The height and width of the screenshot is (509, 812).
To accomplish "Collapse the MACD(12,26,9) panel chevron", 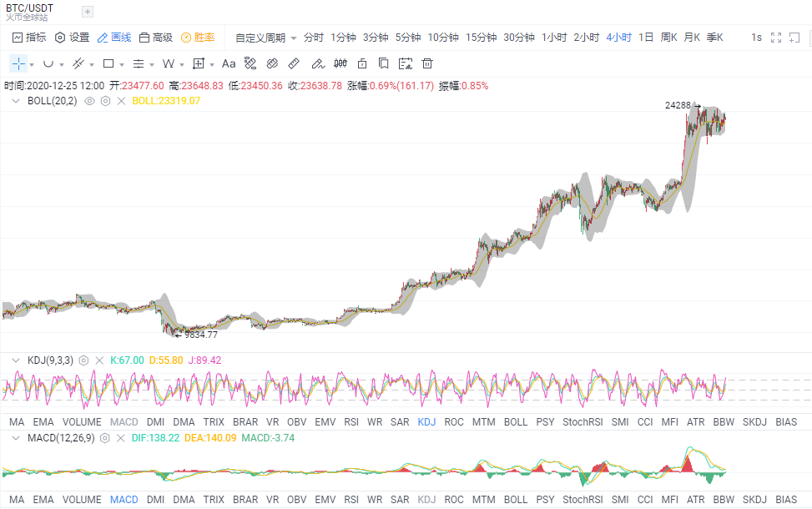I will pos(16,438).
